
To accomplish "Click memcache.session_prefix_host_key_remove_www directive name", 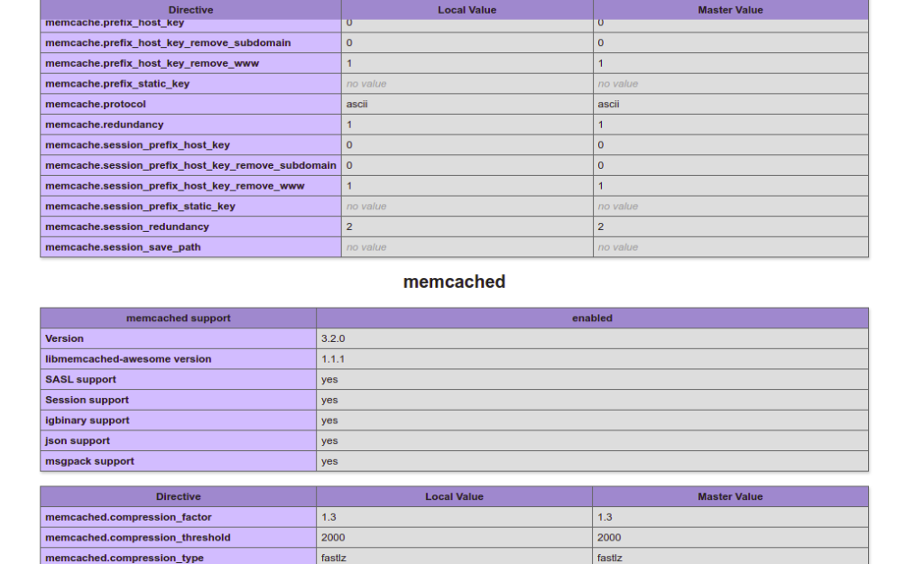I will click(174, 186).
